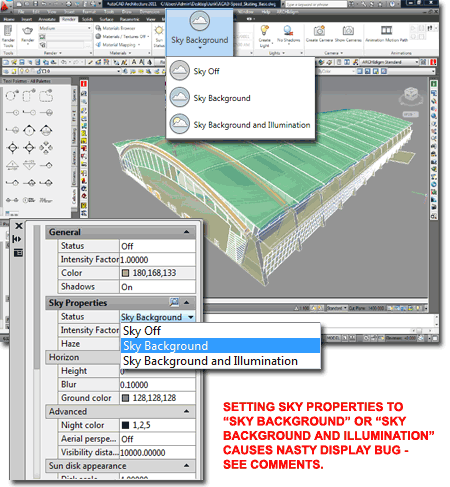Open the Materials Browser

tap(115, 28)
